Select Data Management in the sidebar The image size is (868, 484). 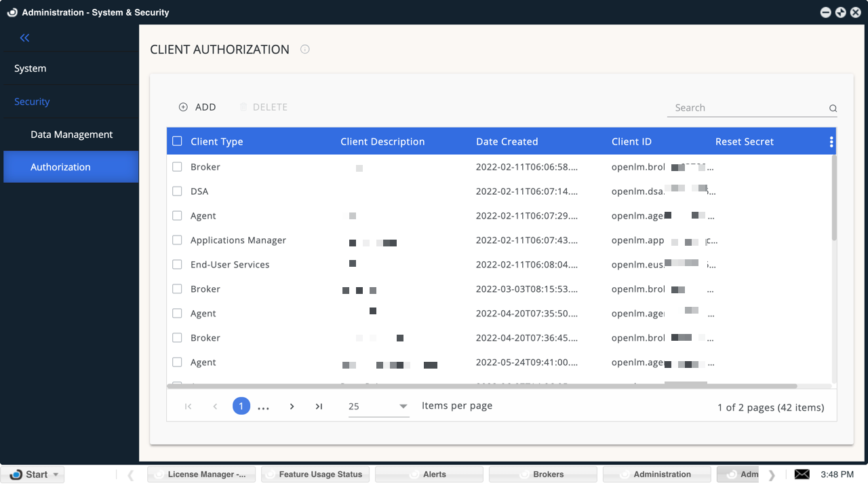pyautogui.click(x=72, y=134)
